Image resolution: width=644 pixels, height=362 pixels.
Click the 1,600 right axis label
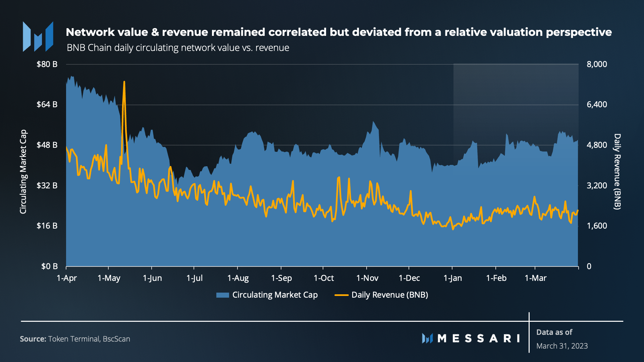(x=597, y=226)
